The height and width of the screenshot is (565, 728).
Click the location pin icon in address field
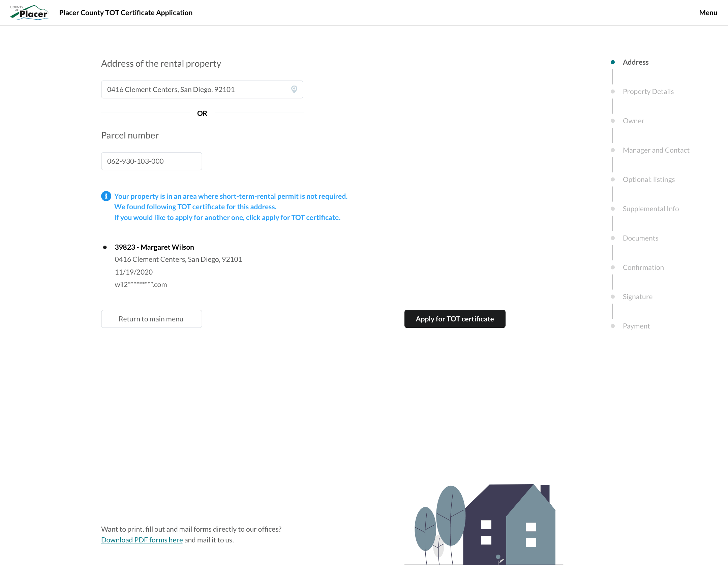coord(294,89)
